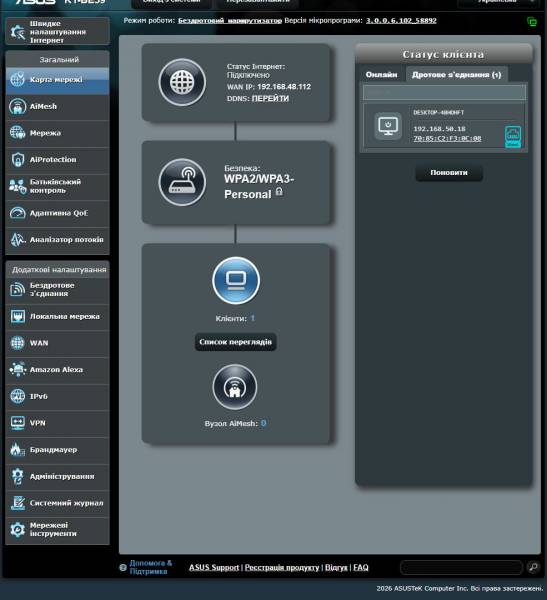Follow the DDNS ПЕРЕЙТИ link

pos(270,98)
